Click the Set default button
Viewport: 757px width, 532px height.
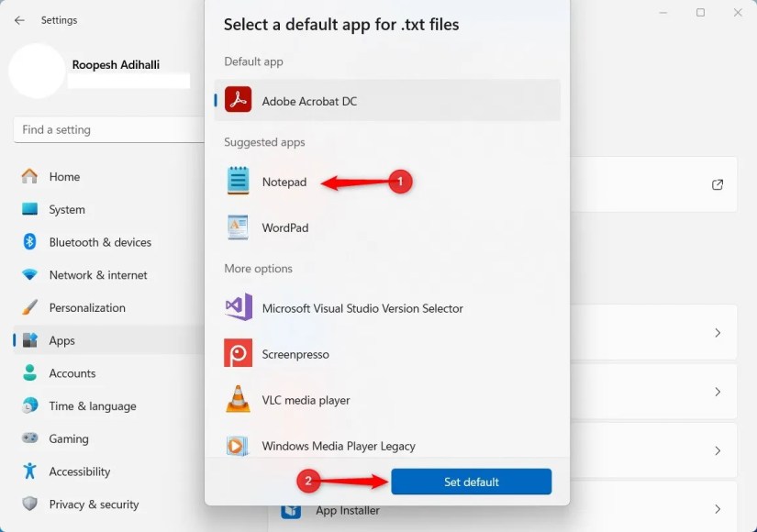click(472, 482)
